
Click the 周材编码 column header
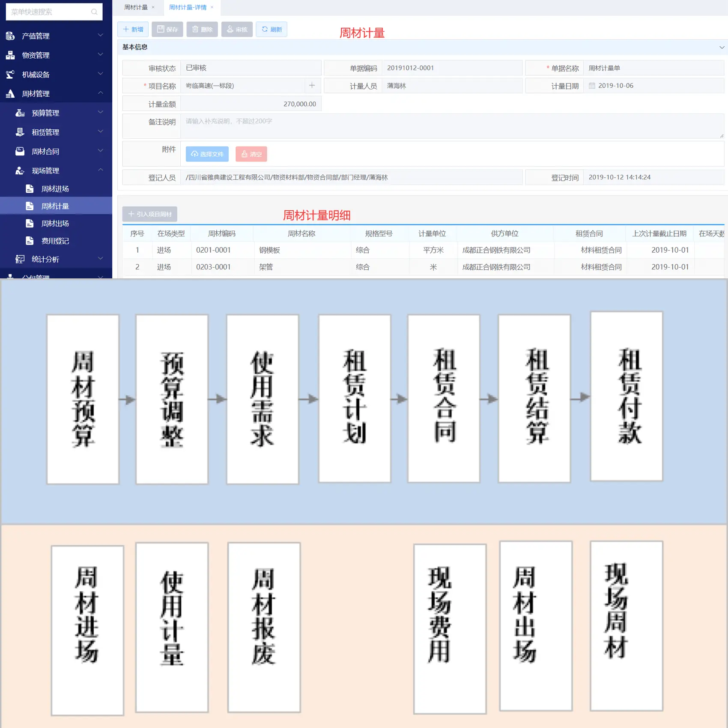pyautogui.click(x=222, y=234)
